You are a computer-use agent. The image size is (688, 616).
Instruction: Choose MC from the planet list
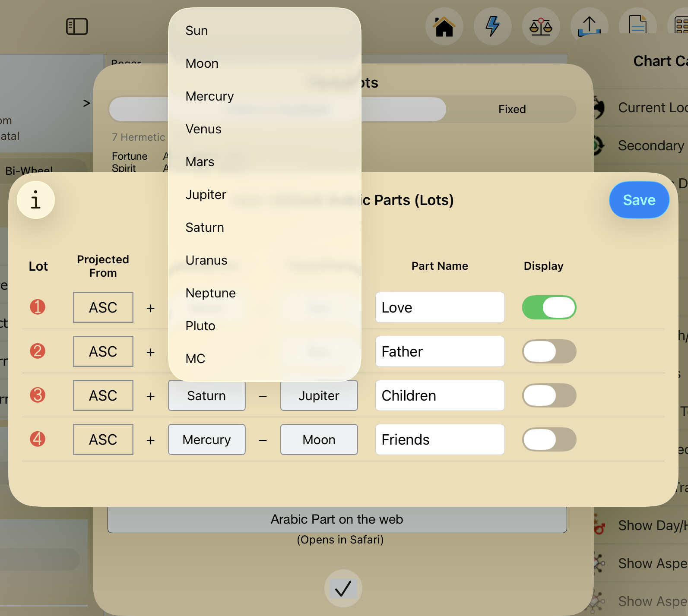[265, 359]
